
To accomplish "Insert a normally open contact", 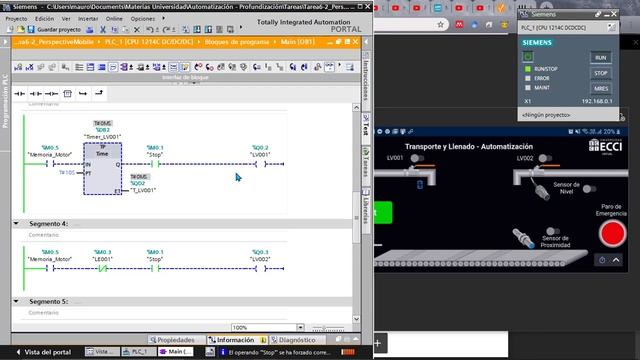I will point(19,93).
